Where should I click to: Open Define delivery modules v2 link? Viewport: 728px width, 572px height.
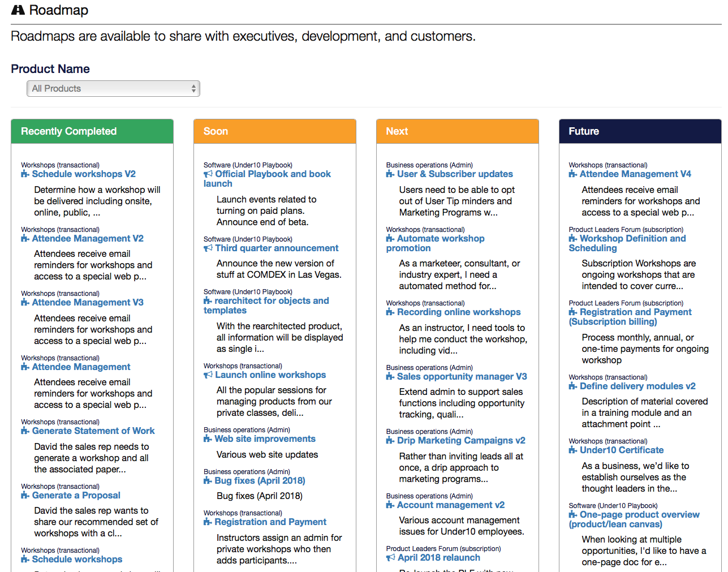637,386
